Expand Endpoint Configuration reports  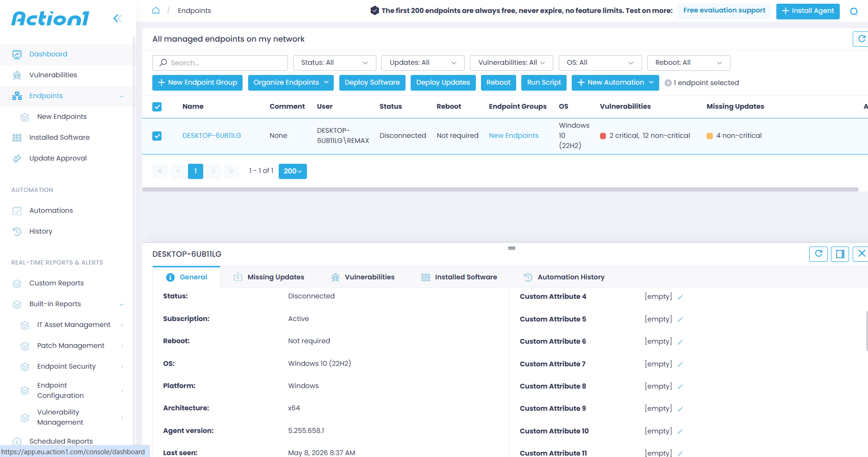(122, 391)
